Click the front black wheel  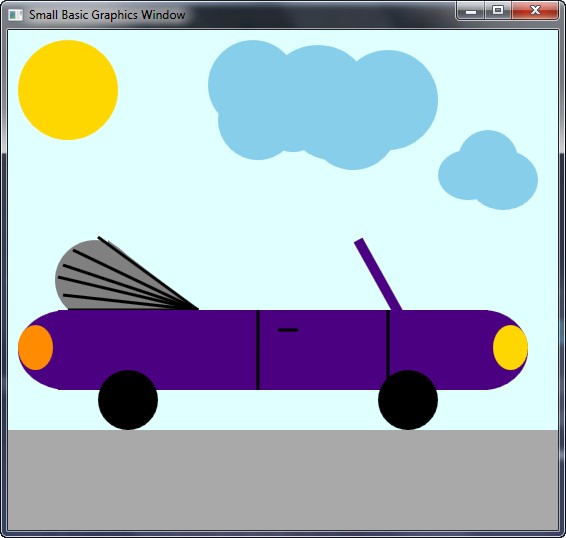[408, 400]
